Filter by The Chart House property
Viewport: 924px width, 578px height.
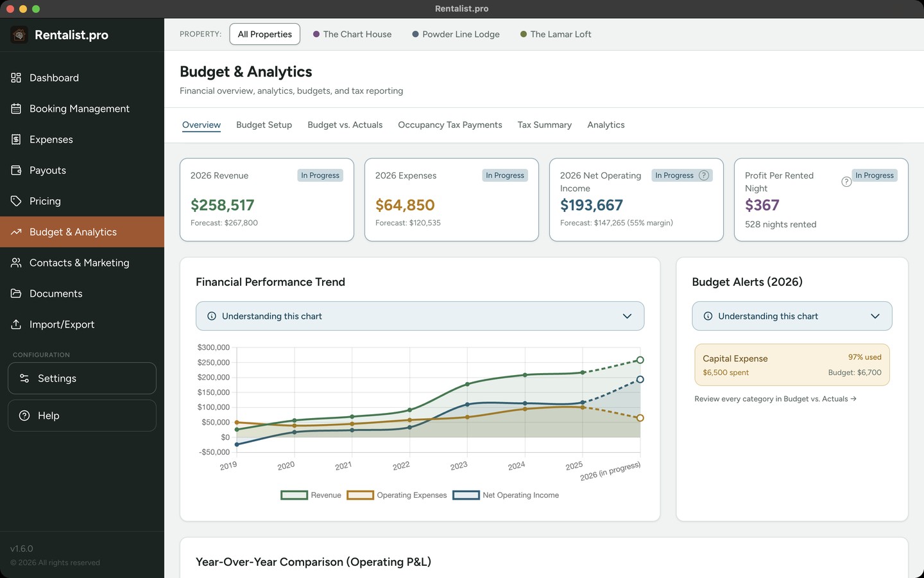[352, 34]
